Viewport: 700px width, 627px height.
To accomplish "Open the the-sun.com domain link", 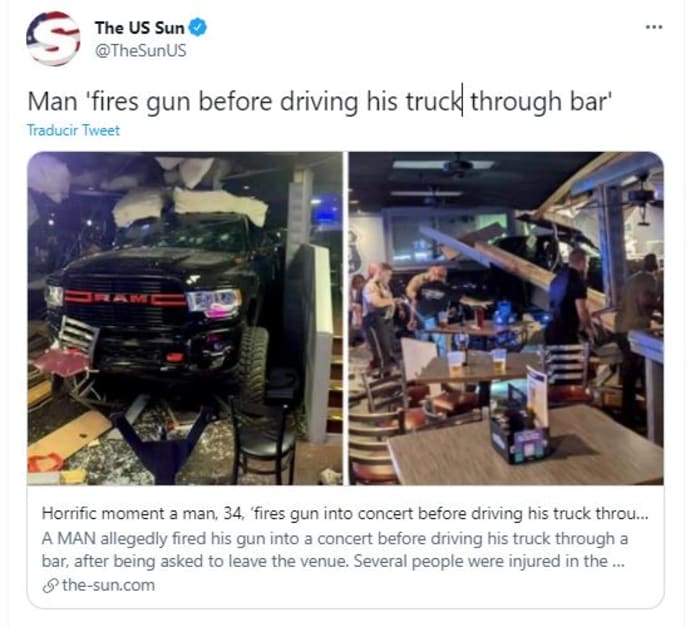I will pos(108,585).
